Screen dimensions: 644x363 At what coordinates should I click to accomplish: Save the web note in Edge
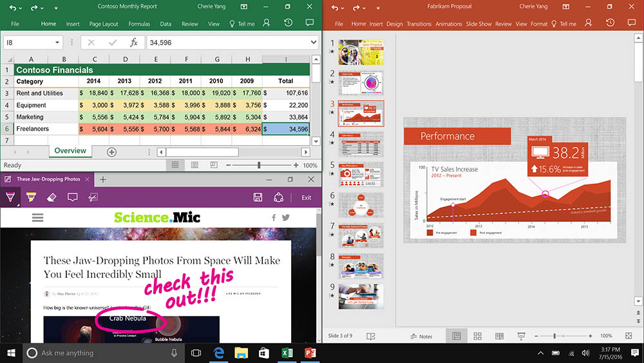point(258,197)
